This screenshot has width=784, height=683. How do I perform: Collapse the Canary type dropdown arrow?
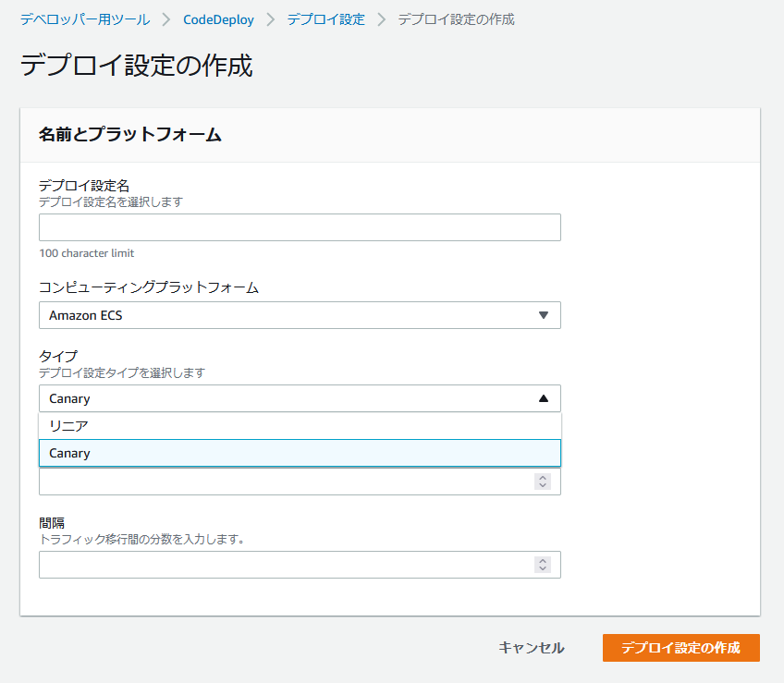544,398
